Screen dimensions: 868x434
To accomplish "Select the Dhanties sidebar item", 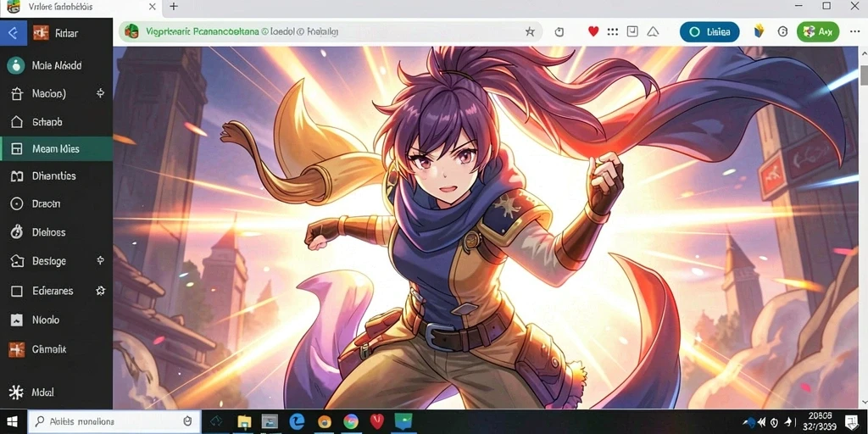I will coord(57,176).
